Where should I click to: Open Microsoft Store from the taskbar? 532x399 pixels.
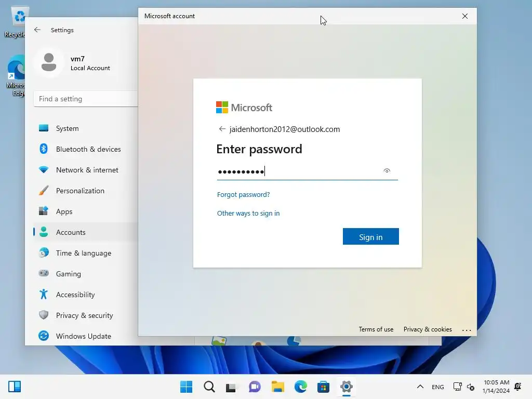323,387
